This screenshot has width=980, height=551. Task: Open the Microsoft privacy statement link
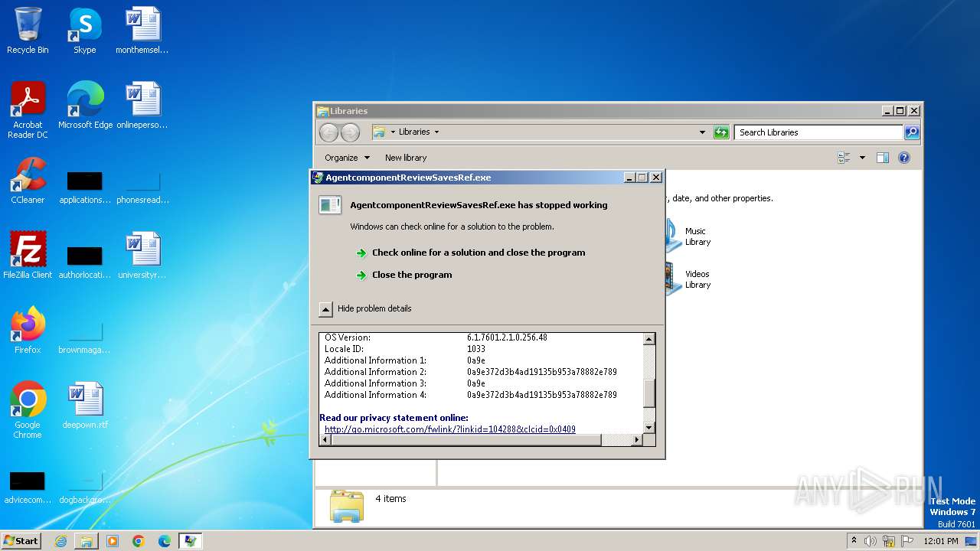point(450,429)
